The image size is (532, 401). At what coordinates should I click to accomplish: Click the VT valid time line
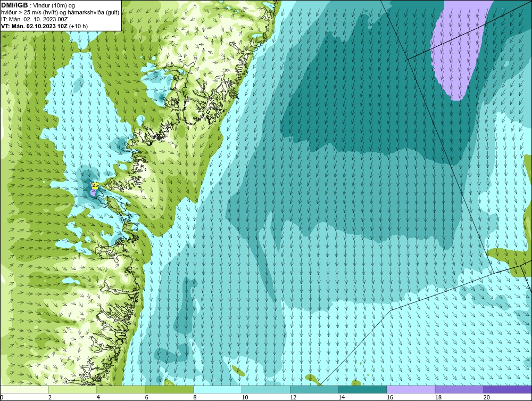pyautogui.click(x=44, y=26)
